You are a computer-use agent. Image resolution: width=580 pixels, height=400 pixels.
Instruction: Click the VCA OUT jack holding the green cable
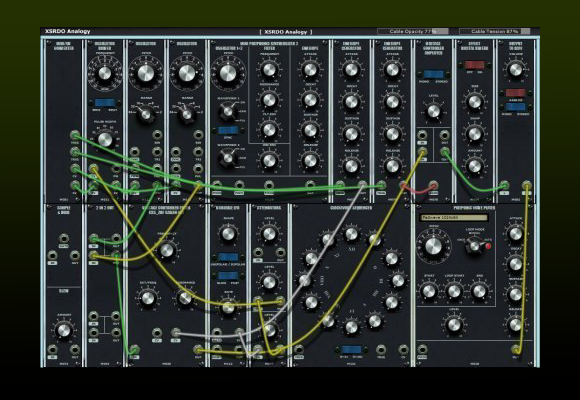pos(444,151)
